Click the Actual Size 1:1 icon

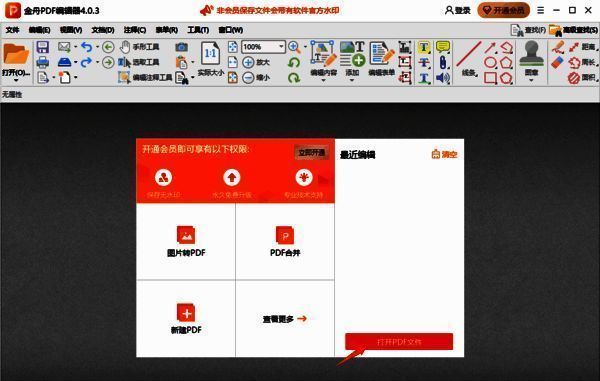tap(210, 54)
